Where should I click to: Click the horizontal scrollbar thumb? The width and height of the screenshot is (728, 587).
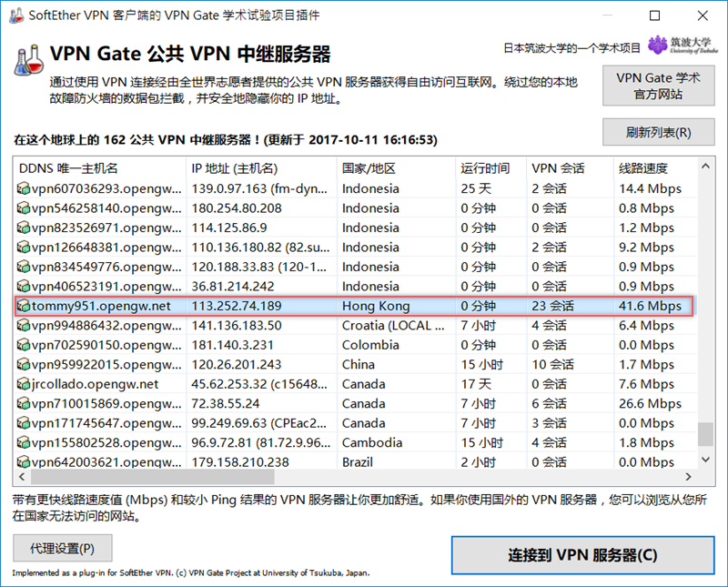click(153, 477)
